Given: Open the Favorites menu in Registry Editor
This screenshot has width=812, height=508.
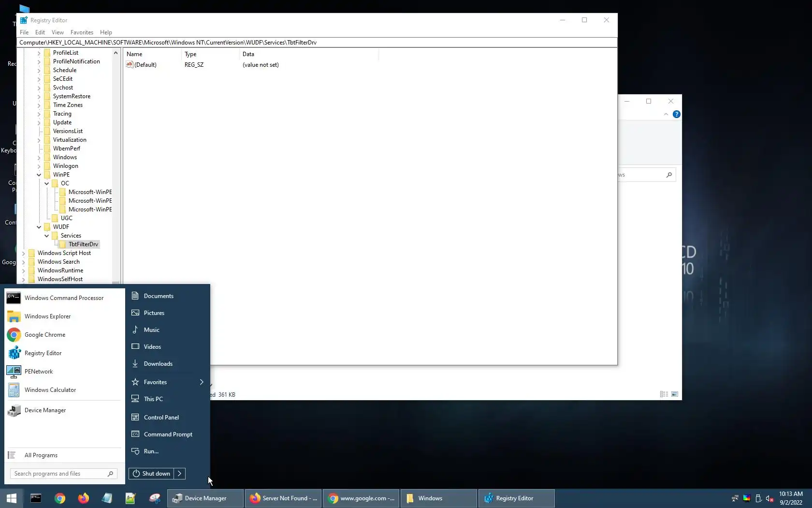Looking at the screenshot, I should coord(82,32).
